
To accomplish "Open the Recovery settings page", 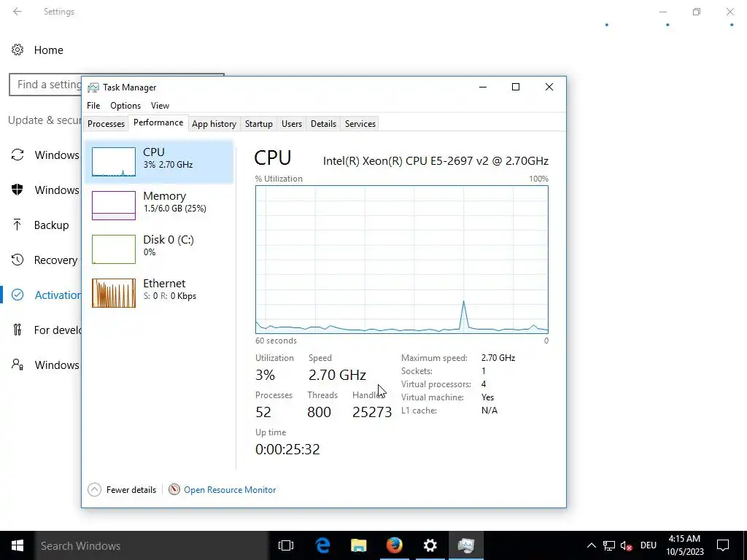I will 55,260.
